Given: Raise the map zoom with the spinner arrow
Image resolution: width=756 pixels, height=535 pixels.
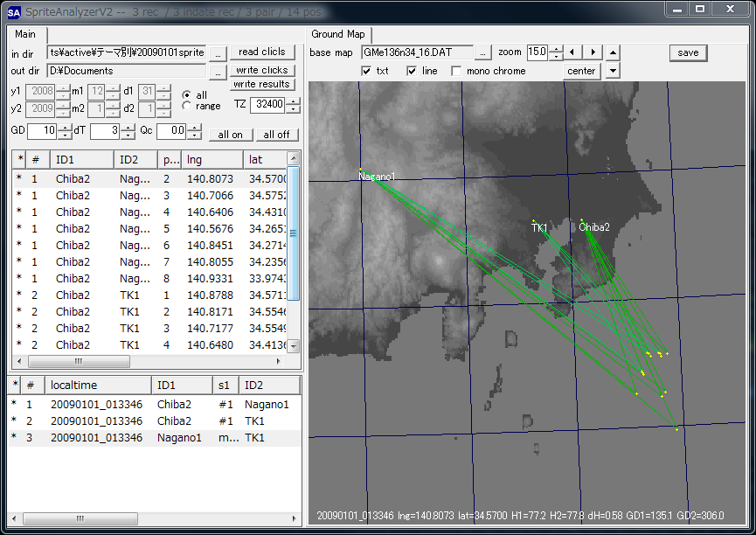Looking at the screenshot, I should click(557, 47).
